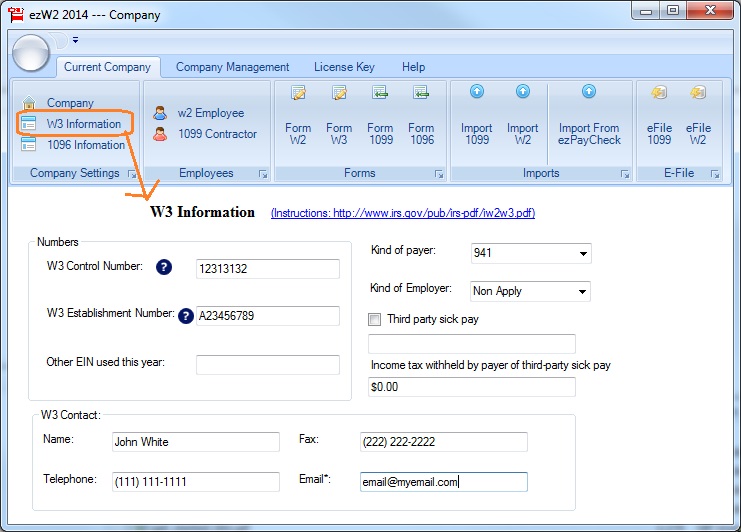Open the Kind of Employer dropdown

pyautogui.click(x=582, y=292)
